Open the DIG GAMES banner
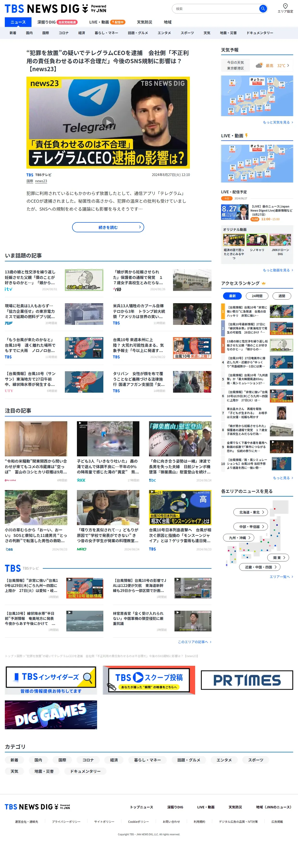 coord(51,715)
